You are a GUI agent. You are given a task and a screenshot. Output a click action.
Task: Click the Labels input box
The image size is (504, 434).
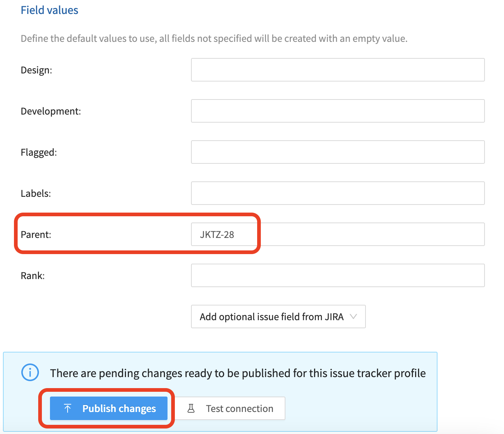[x=338, y=193]
